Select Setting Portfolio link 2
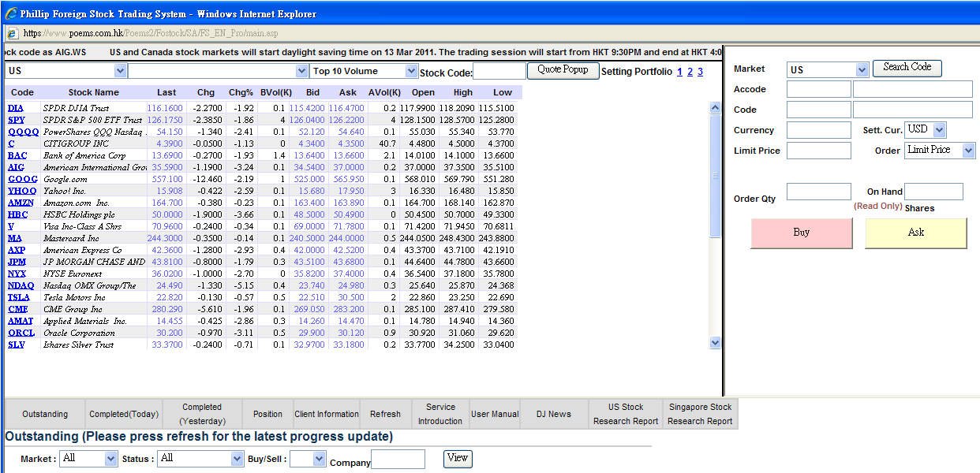The height and width of the screenshot is (473, 980). (x=690, y=72)
